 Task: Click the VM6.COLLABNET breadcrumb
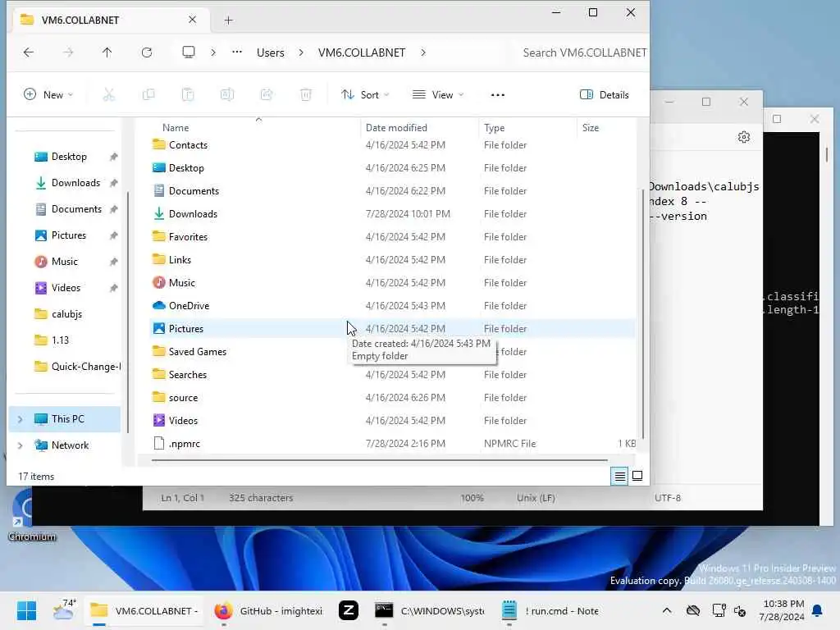362,52
